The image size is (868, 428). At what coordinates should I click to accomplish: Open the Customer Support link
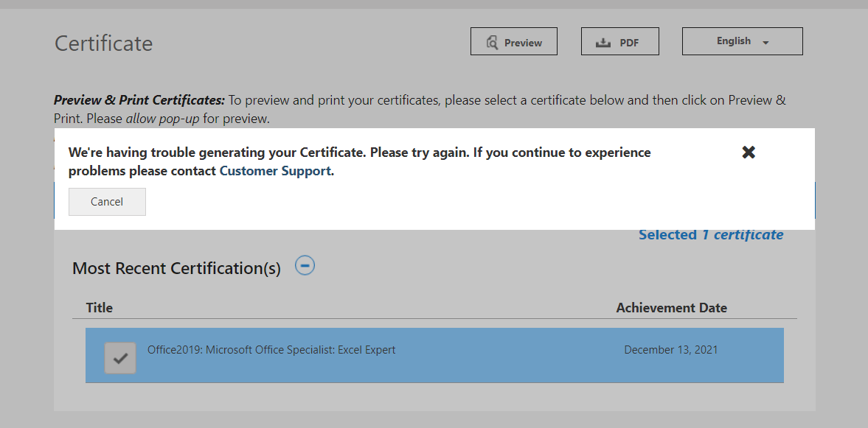275,171
